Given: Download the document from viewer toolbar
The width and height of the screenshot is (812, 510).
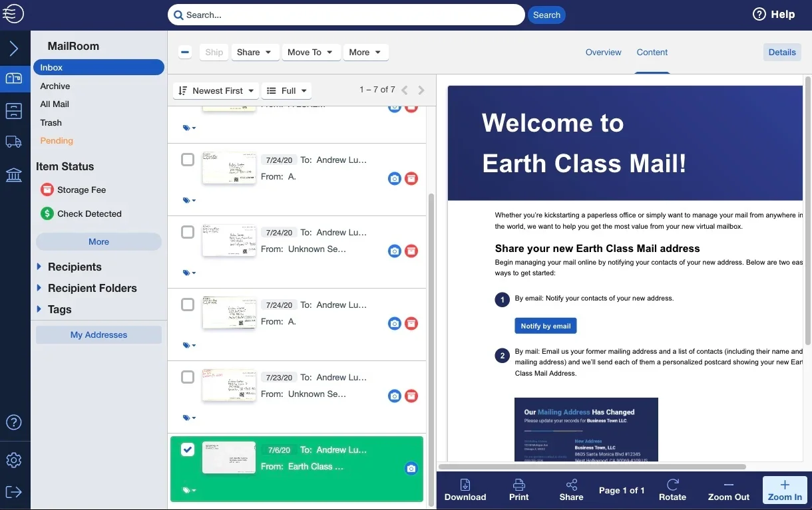Looking at the screenshot, I should click(x=465, y=490).
